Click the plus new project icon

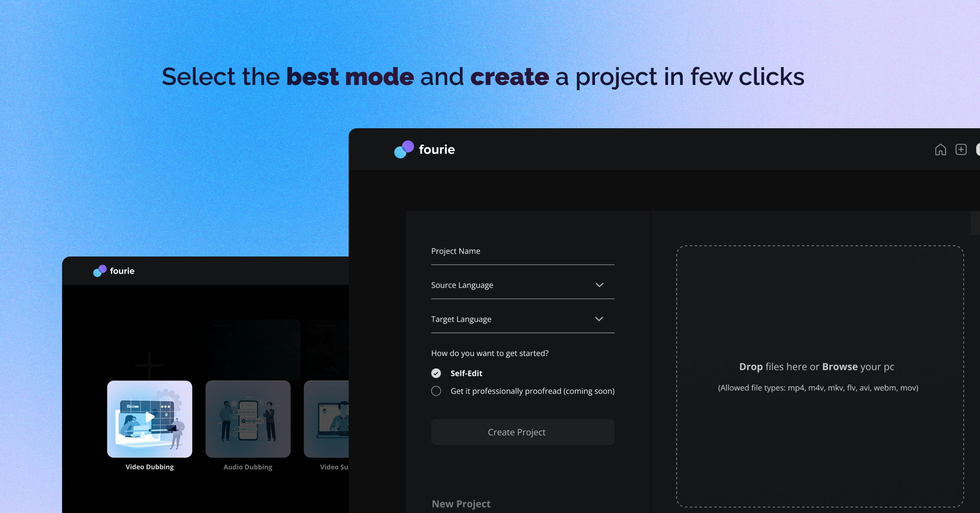pyautogui.click(x=961, y=149)
